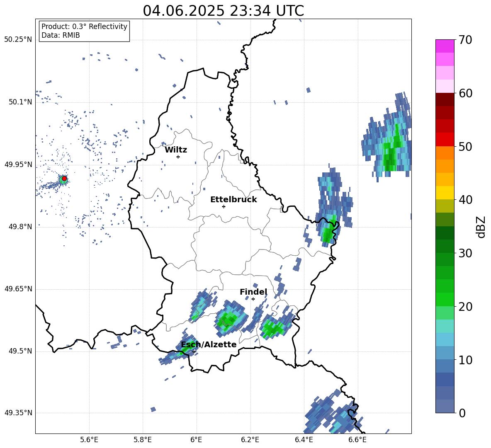This screenshot has height=448, width=491.
Task: Click the Wiltz station cross marker
Action: pos(178,157)
